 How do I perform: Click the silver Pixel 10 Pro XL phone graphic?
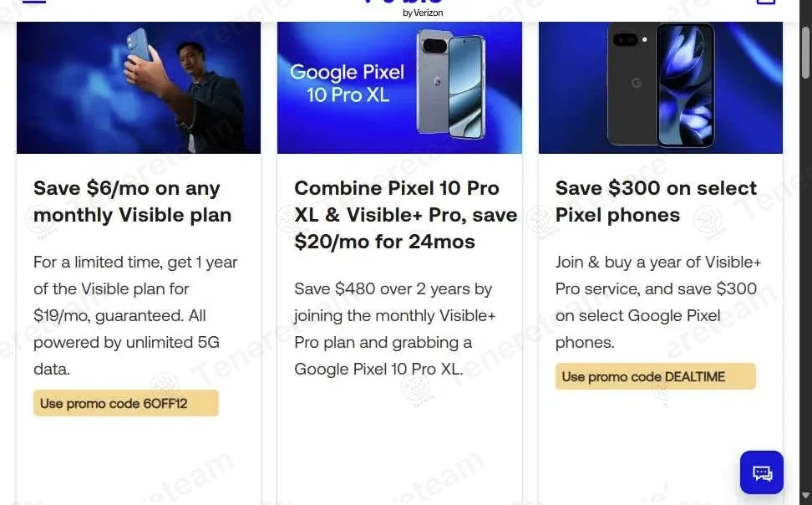click(452, 82)
